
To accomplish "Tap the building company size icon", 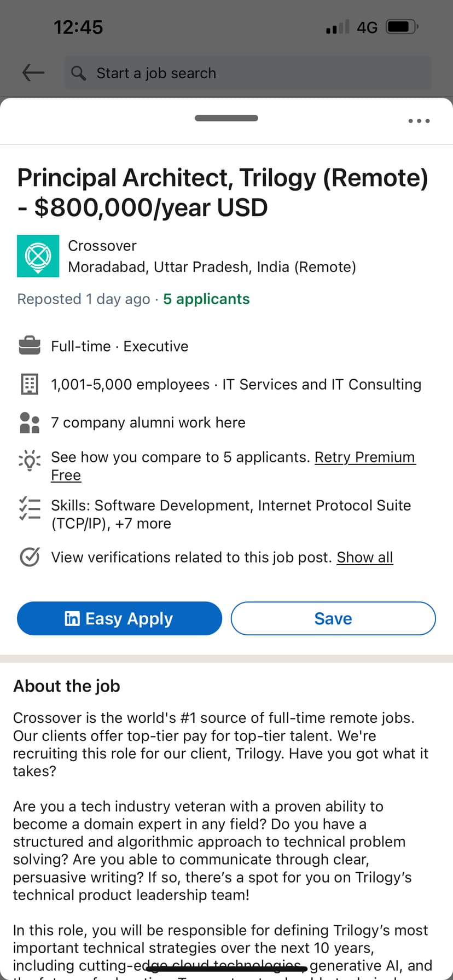I will click(x=30, y=384).
